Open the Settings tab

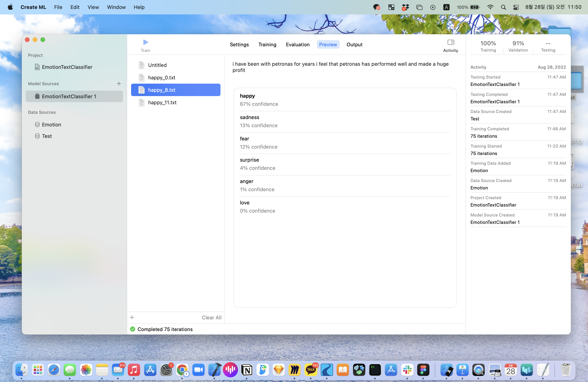239,45
